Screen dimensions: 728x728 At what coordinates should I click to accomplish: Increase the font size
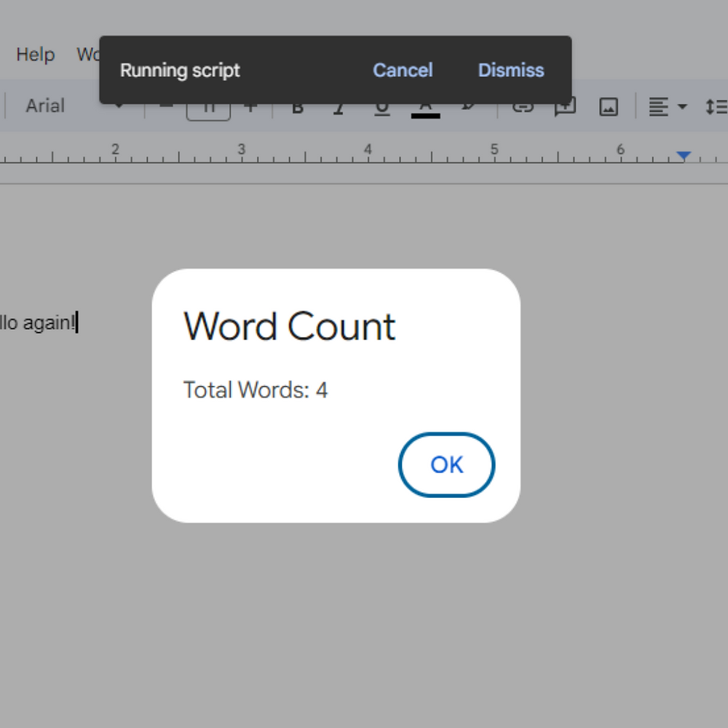pos(250,106)
